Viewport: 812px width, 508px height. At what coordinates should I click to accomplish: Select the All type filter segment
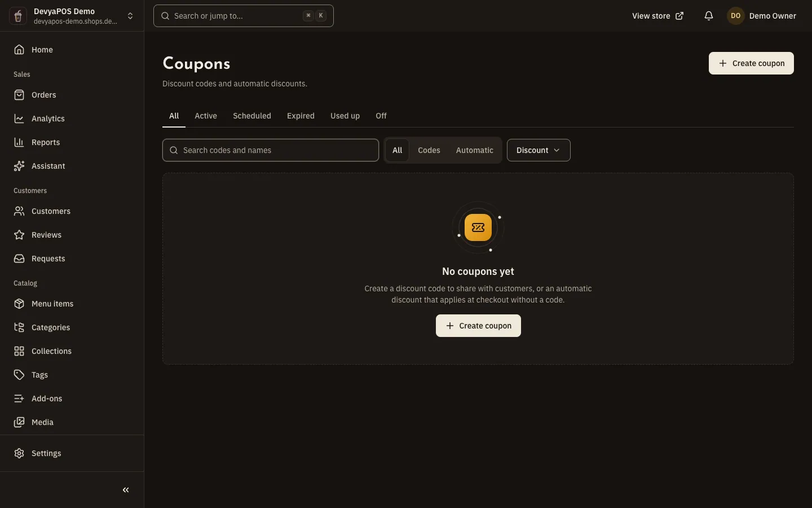[397, 150]
